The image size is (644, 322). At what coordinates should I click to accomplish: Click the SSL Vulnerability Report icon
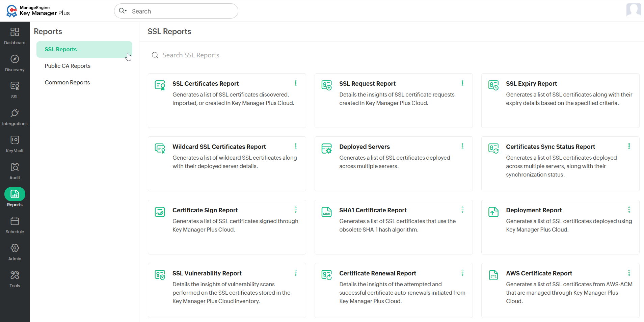pyautogui.click(x=160, y=275)
